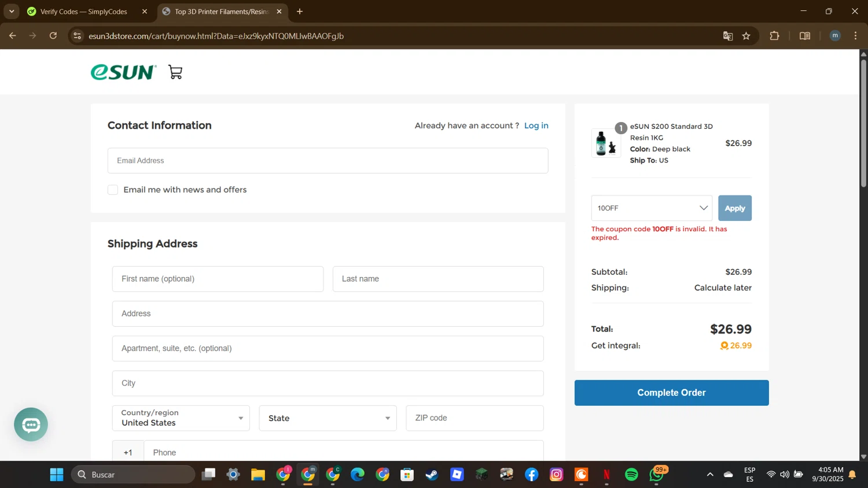Open the State dropdown

(328, 418)
